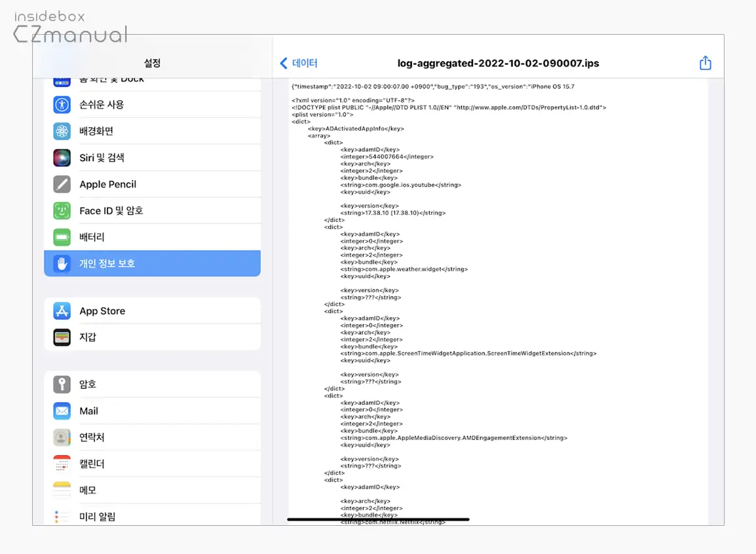Select 연락처 settings row
This screenshot has height=554, width=756.
153,437
